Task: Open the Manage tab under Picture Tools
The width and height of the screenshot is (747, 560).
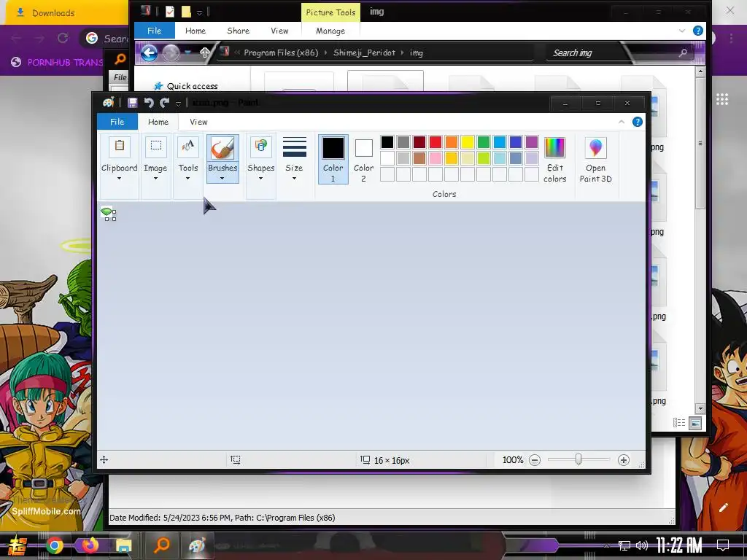Action: click(x=330, y=31)
